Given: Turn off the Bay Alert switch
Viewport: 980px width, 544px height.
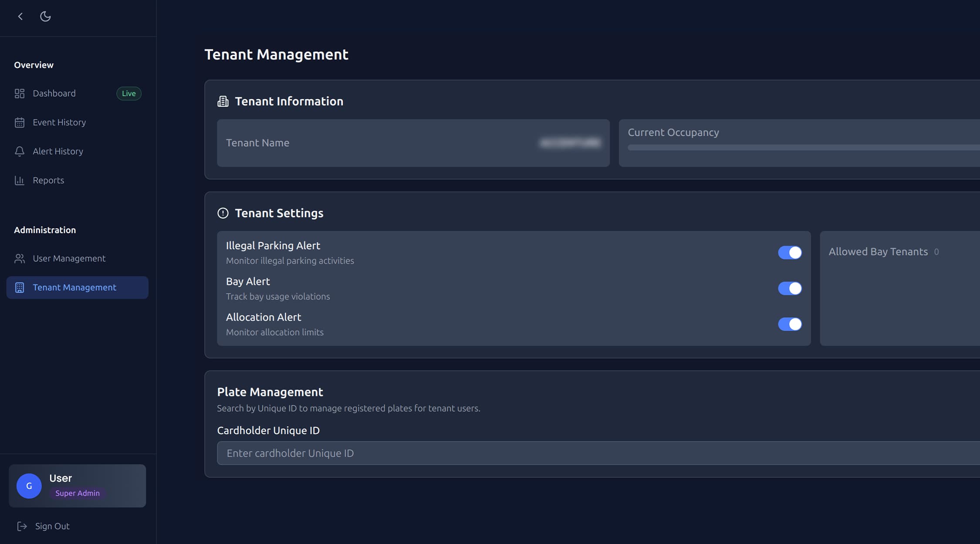Looking at the screenshot, I should pyautogui.click(x=790, y=288).
